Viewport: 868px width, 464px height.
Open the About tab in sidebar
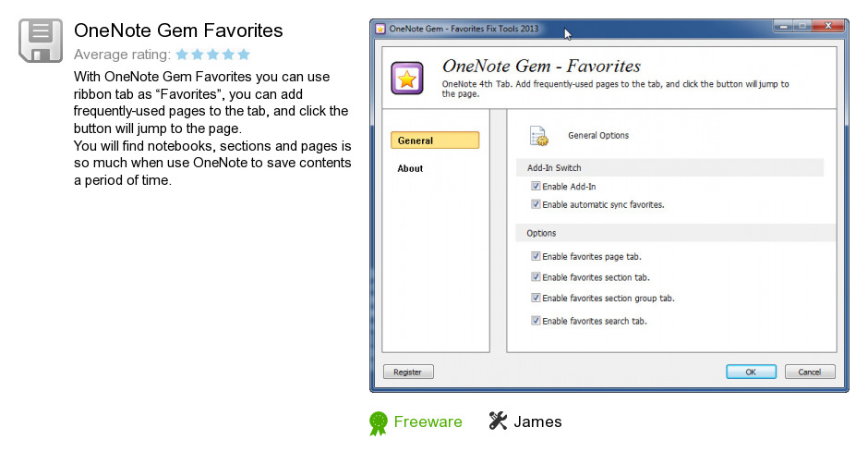click(x=410, y=168)
